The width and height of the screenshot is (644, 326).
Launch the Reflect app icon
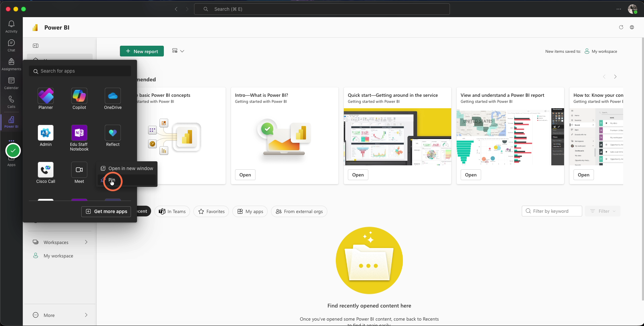(x=113, y=133)
